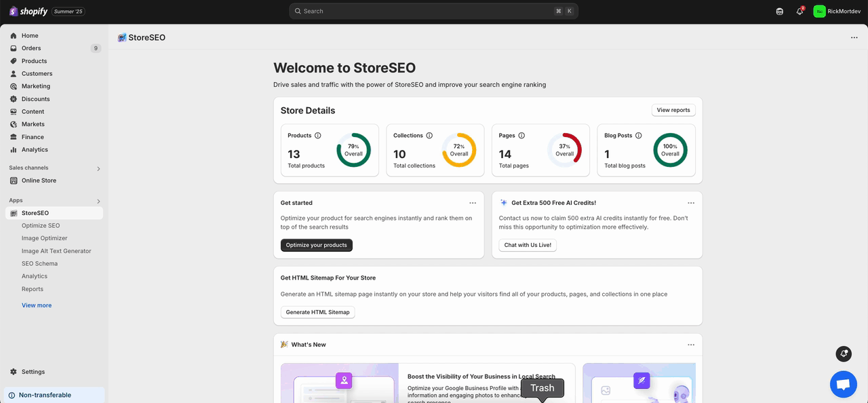Click the Blog Posts 100% ring
This screenshot has height=403, width=868.
[670, 150]
